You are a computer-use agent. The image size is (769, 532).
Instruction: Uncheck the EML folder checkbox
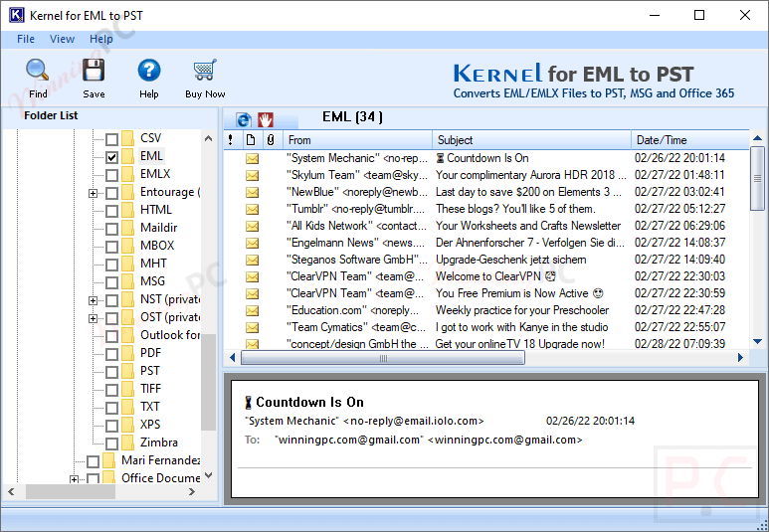pyautogui.click(x=111, y=157)
